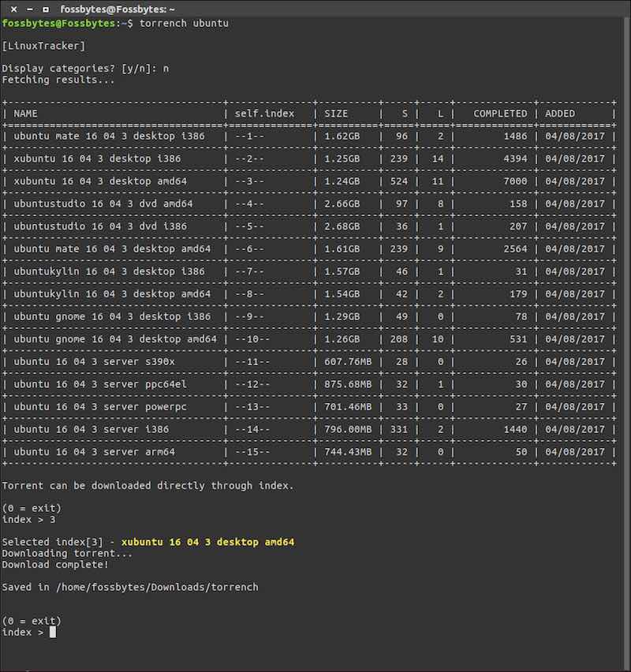
Task: Click the yellow 'xubuntu 16 04 3 desktop amd64' text
Action: pyautogui.click(x=207, y=542)
